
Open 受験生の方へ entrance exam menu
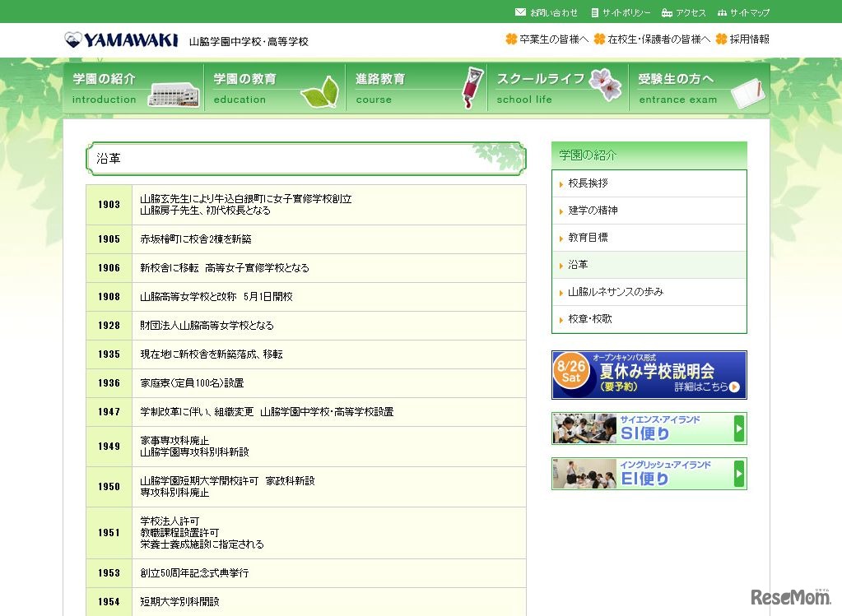tap(699, 88)
